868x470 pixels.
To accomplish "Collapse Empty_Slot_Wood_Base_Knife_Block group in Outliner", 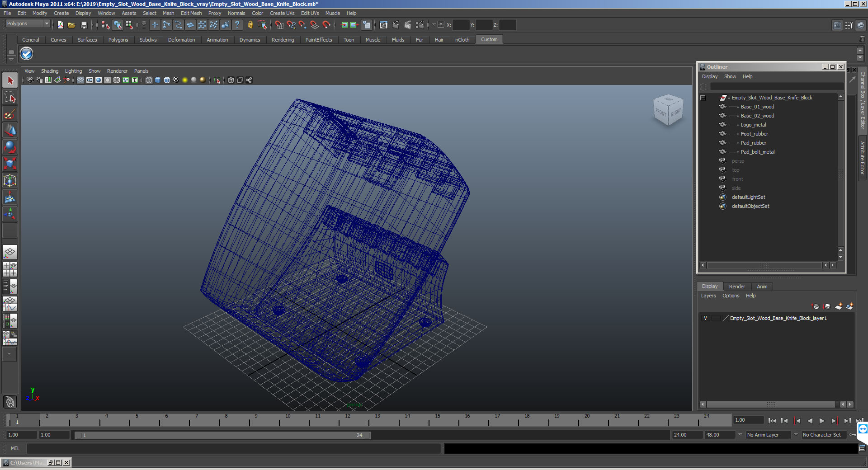I will click(703, 98).
